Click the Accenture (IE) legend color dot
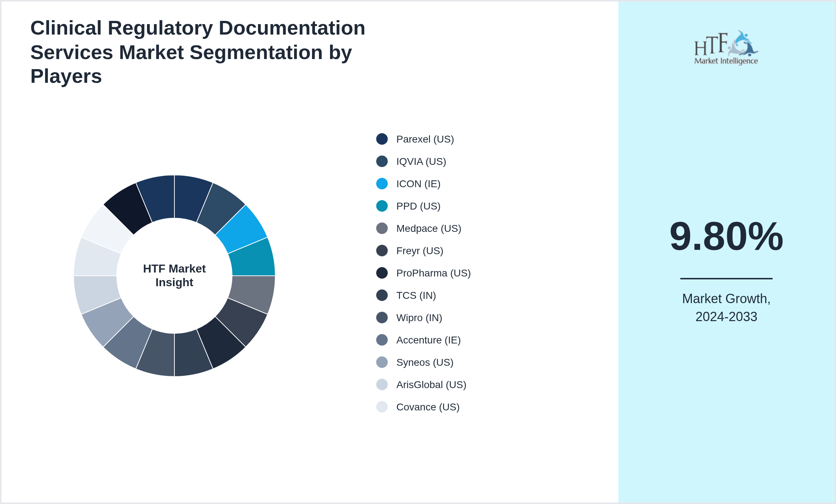Image resolution: width=836 pixels, height=504 pixels. point(382,340)
